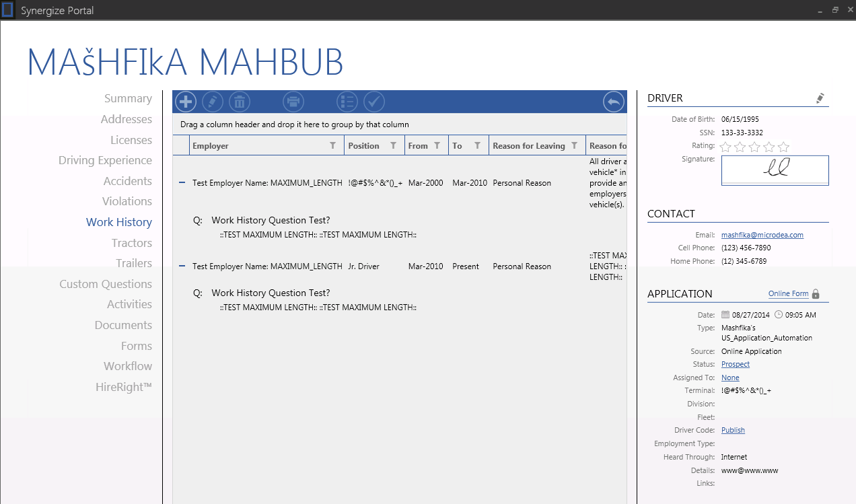Open the Reason for Leaving column filter
The width and height of the screenshot is (856, 504).
tap(575, 146)
